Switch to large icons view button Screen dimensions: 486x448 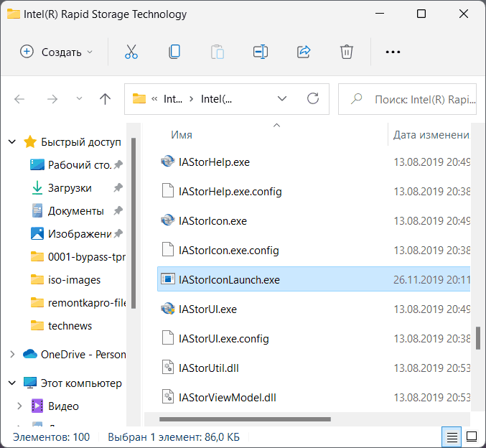click(x=472, y=437)
